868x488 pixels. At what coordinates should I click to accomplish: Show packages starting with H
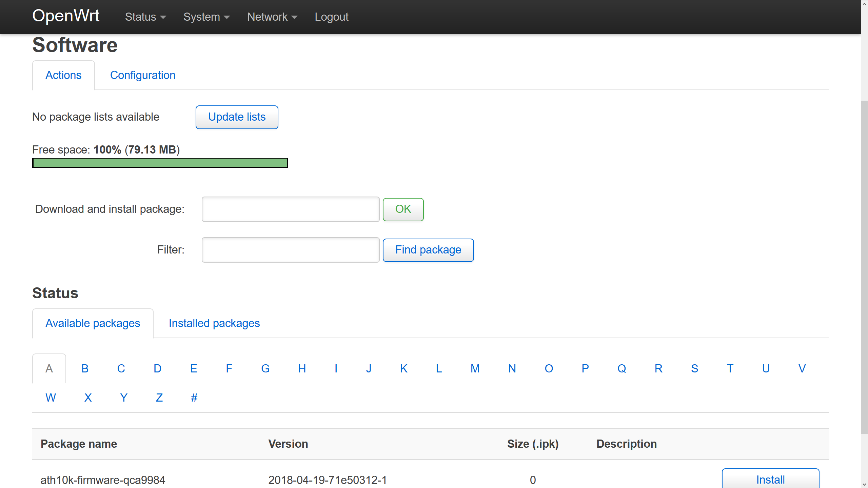coord(302,369)
